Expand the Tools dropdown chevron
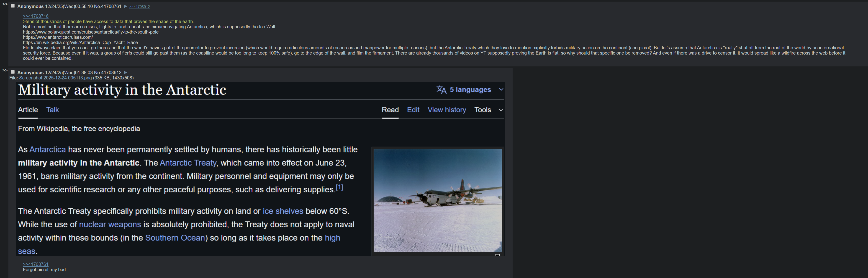Image resolution: width=868 pixels, height=278 pixels. point(501,110)
